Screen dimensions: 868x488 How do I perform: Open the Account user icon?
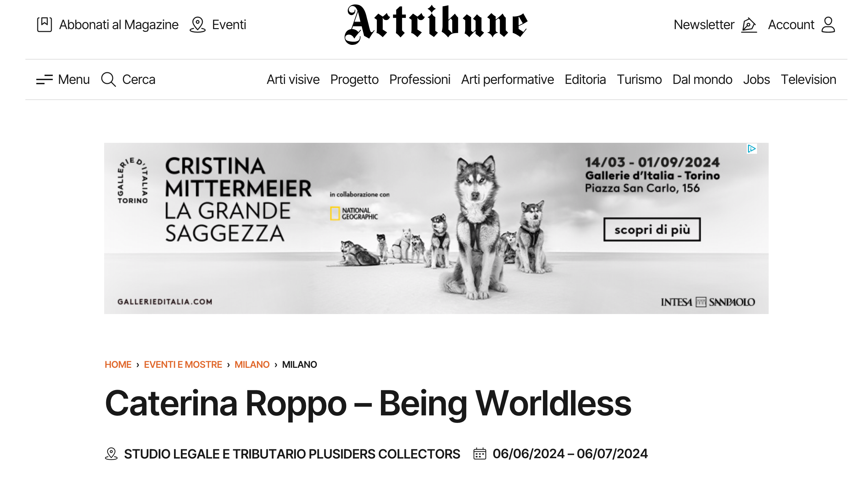pyautogui.click(x=828, y=25)
